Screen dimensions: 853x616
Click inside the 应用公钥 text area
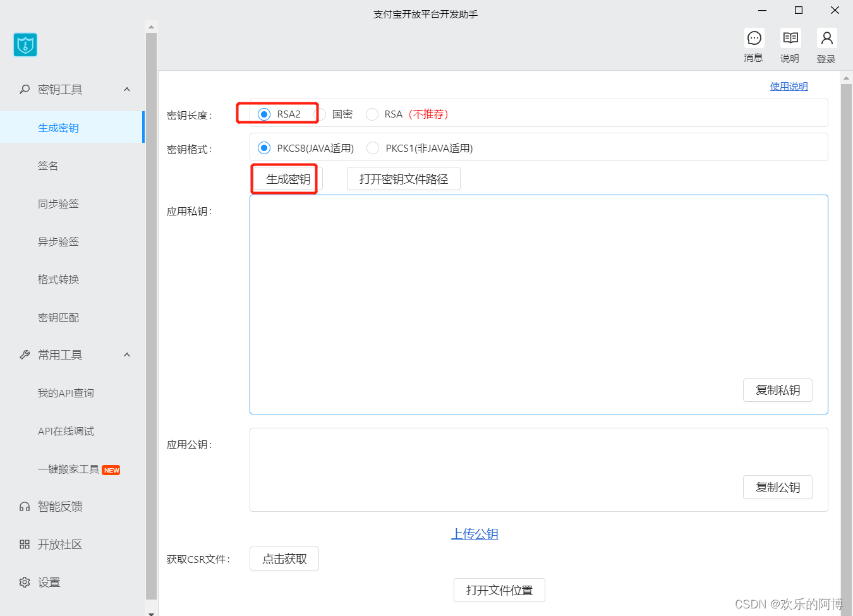(x=539, y=469)
